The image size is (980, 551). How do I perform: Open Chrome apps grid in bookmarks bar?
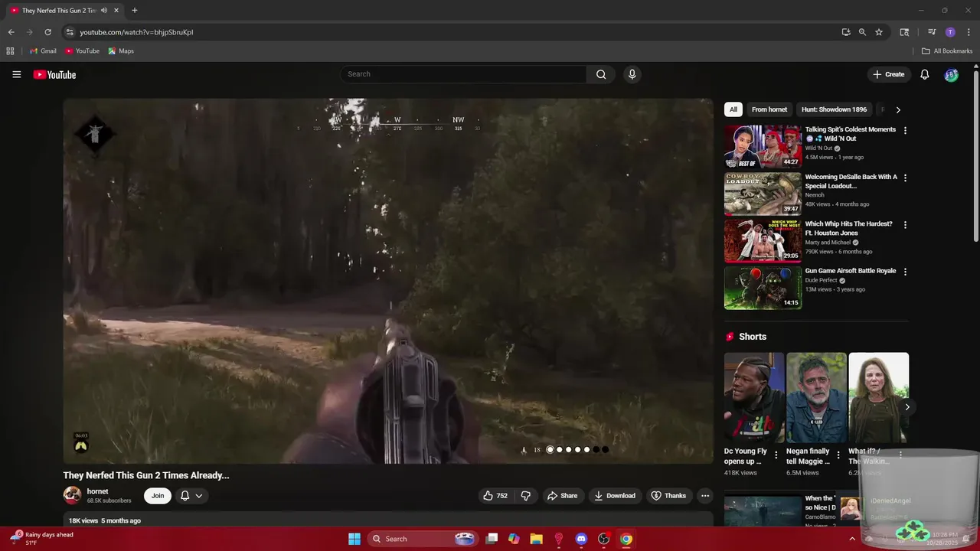tap(10, 51)
